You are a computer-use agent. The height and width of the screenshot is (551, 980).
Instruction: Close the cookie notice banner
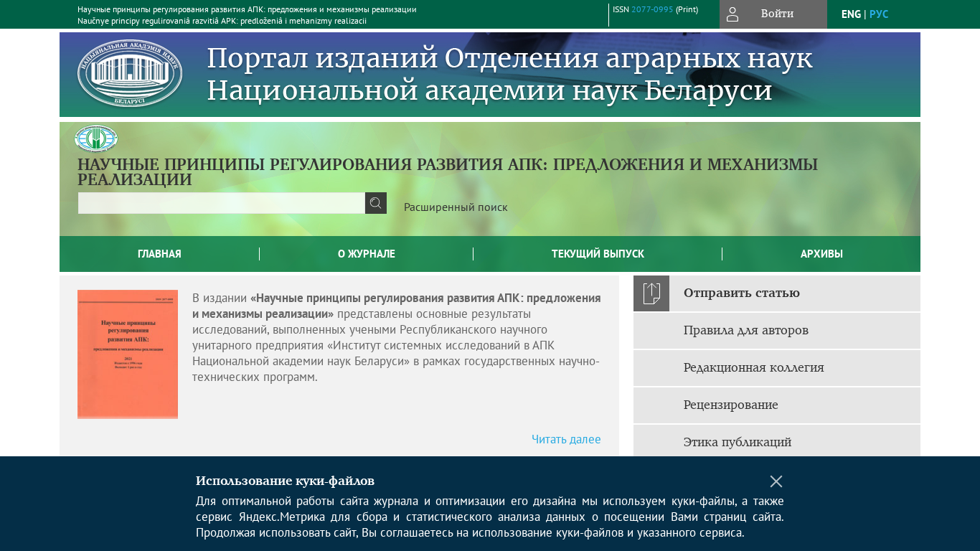(x=776, y=481)
